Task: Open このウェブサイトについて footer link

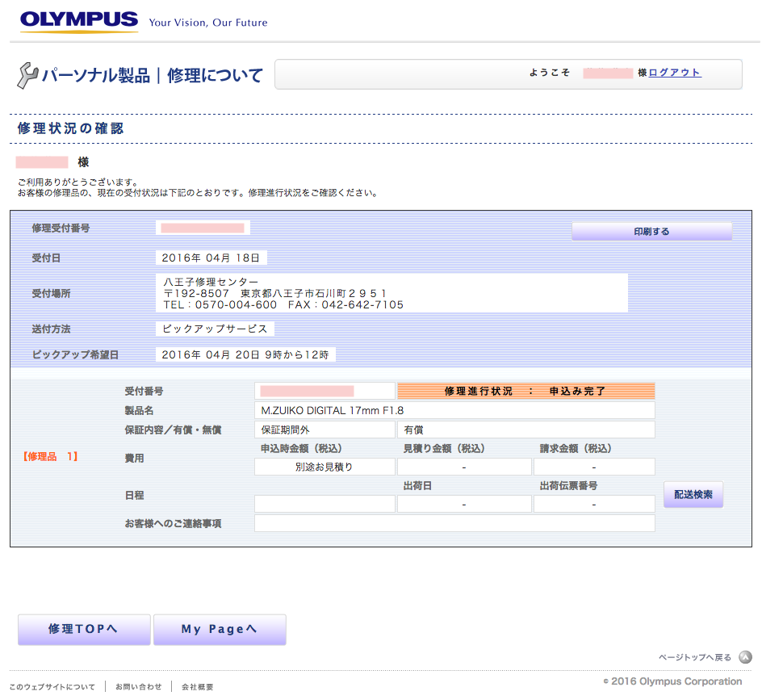Action: pos(52,686)
